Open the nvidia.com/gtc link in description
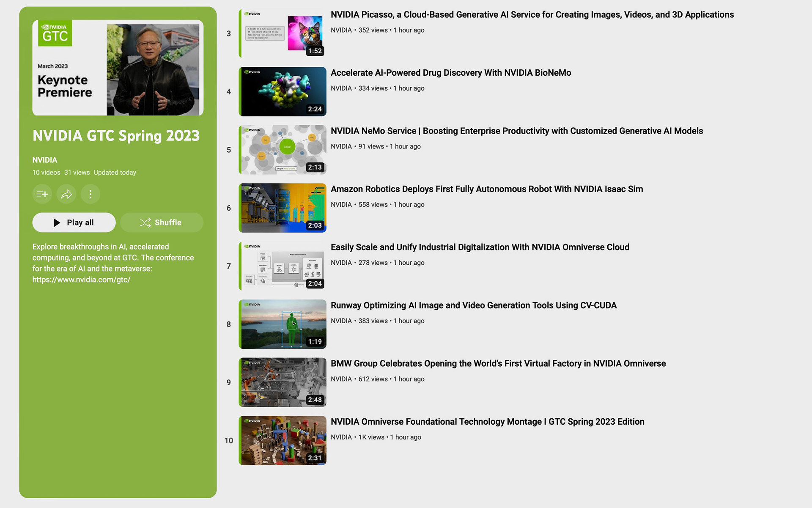The width and height of the screenshot is (812, 508). point(81,280)
